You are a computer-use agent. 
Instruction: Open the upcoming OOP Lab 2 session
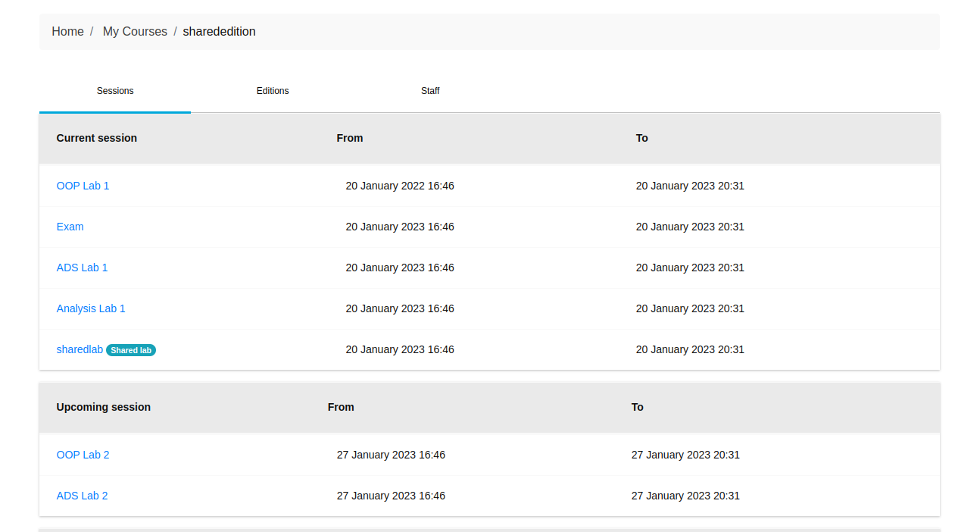click(x=83, y=455)
